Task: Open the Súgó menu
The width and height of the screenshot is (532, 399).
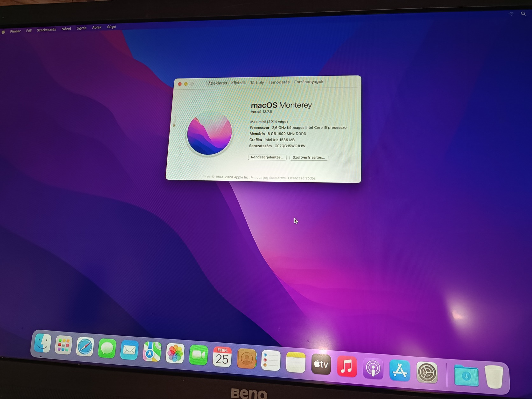Action: tap(111, 27)
